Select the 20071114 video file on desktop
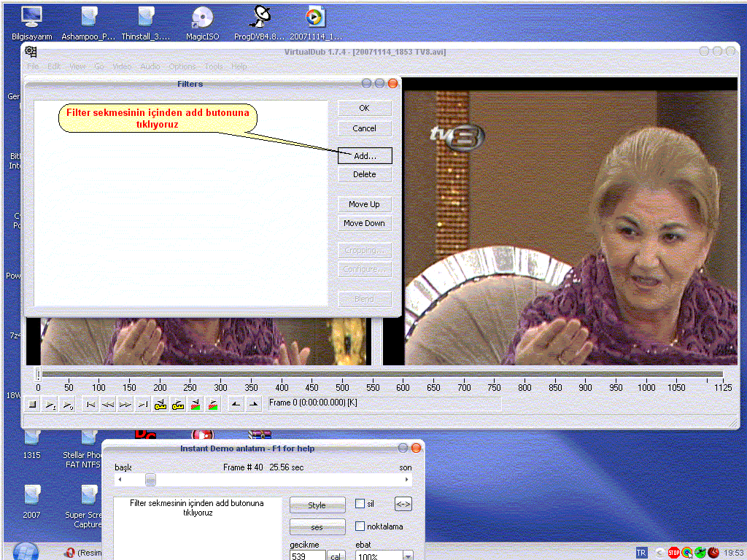The width and height of the screenshot is (747, 560). click(315, 23)
